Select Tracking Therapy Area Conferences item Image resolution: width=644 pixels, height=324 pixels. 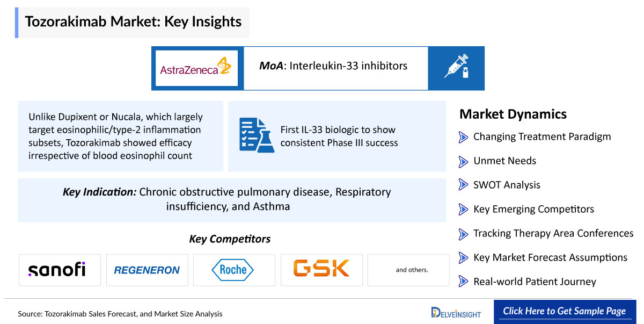click(x=553, y=233)
